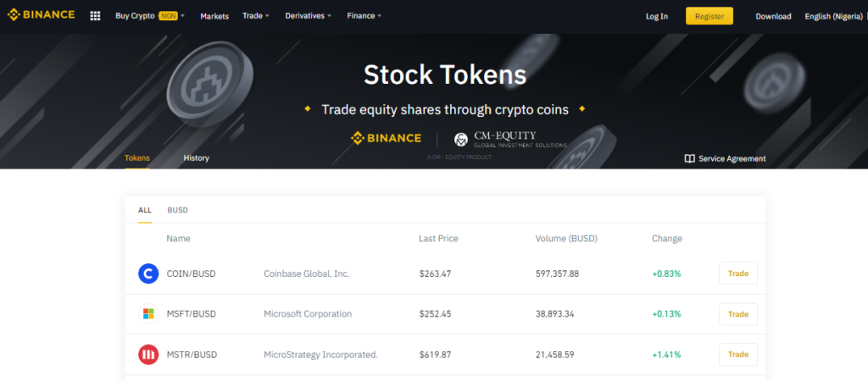This screenshot has width=868, height=381.
Task: Select the ALL filter tab
Action: tap(145, 210)
